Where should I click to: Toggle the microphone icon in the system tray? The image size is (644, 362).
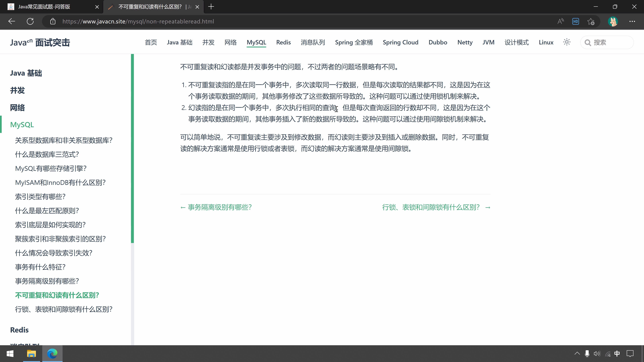pos(587,353)
